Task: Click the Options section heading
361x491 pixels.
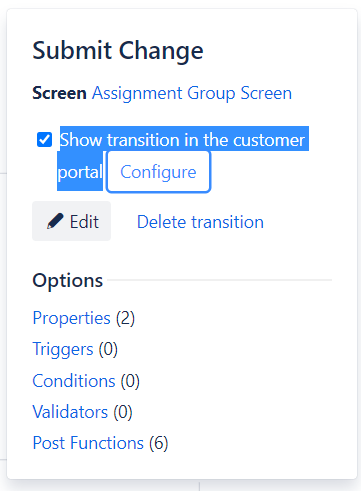Action: 68,280
